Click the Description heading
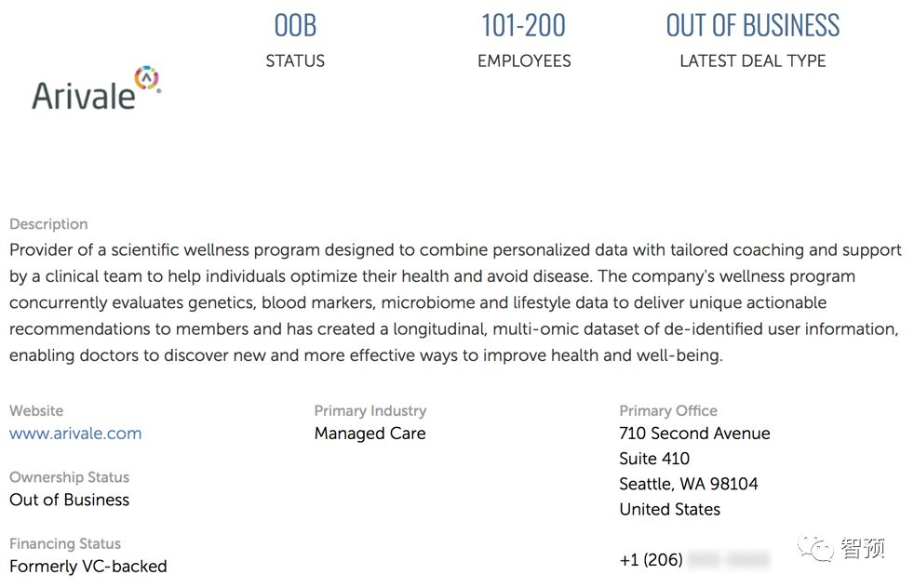Image resolution: width=914 pixels, height=588 pixels. (48, 224)
